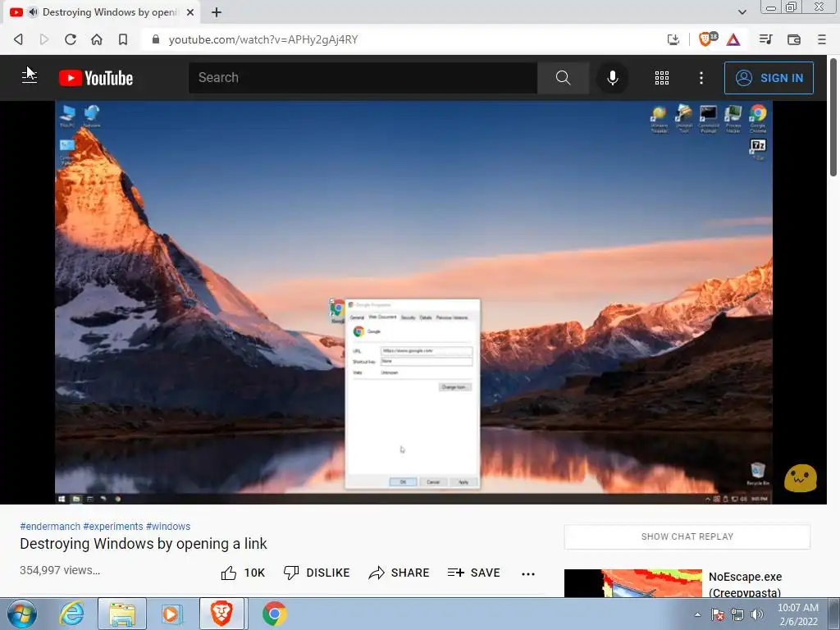Click SHOW CHAT REPLAY button
The image size is (840, 630).
pos(687,536)
